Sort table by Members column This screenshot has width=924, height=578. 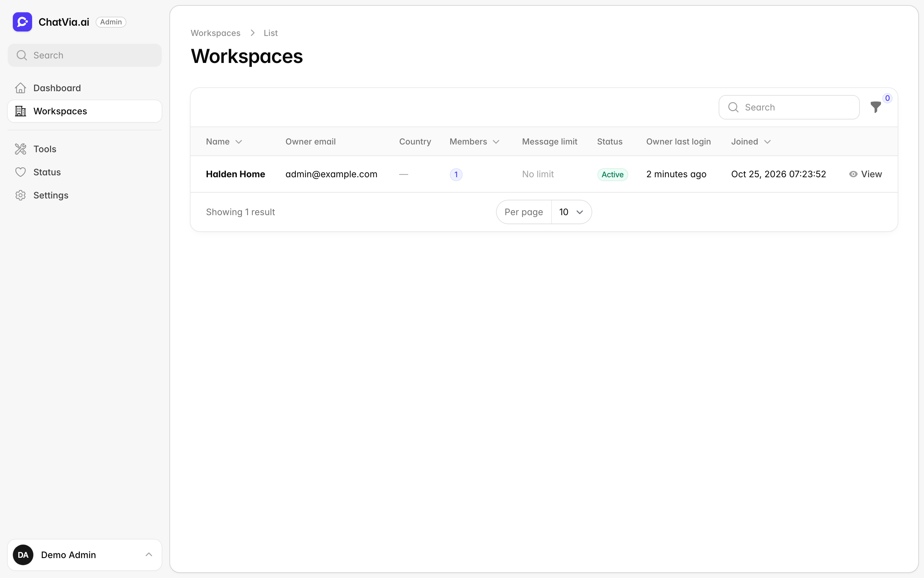475,142
